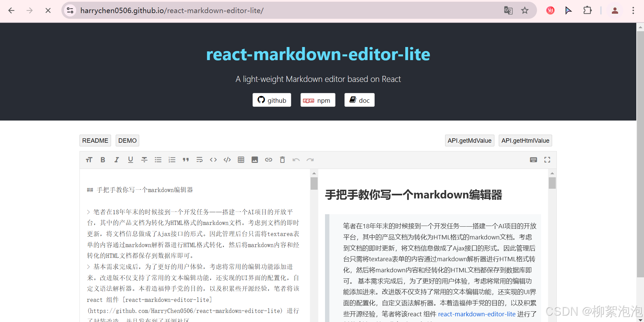Insert a table icon
644x322 pixels.
tap(241, 160)
